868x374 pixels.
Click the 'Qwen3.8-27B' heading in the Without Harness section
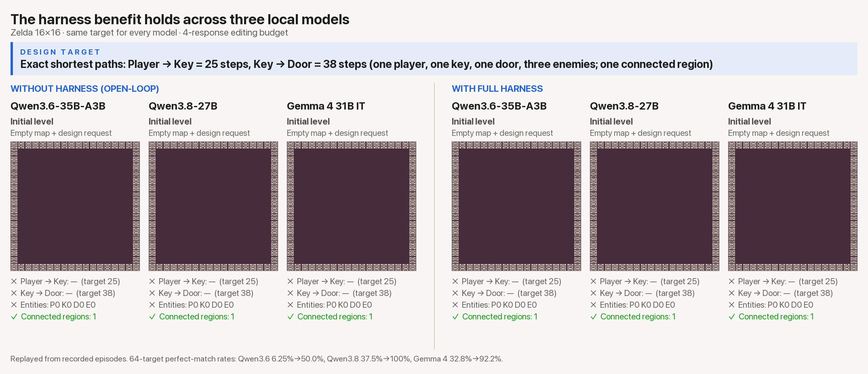[x=183, y=106]
